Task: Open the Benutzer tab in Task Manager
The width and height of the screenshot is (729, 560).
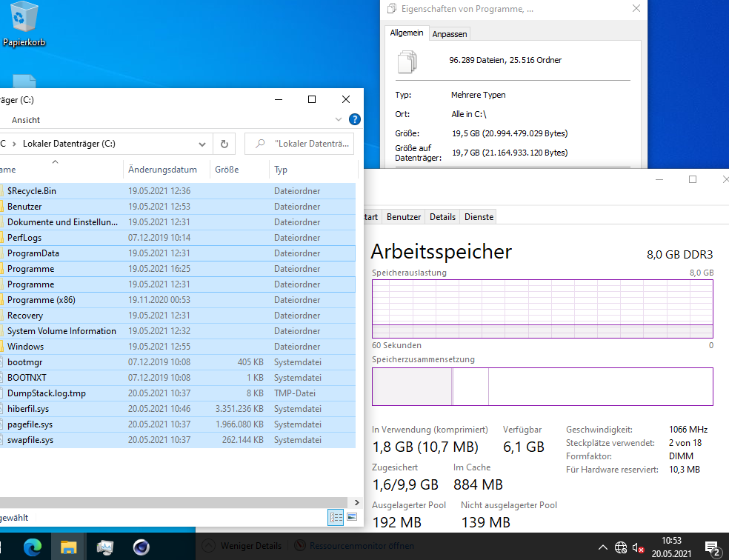Action: (404, 217)
